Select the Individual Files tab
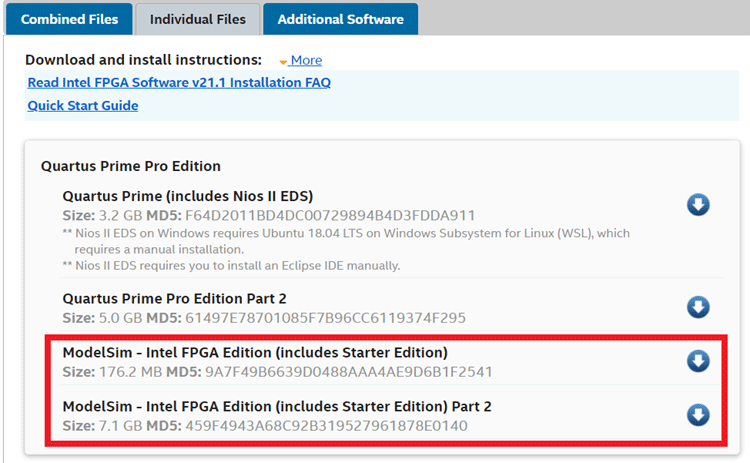The height and width of the screenshot is (463, 750). click(x=197, y=19)
